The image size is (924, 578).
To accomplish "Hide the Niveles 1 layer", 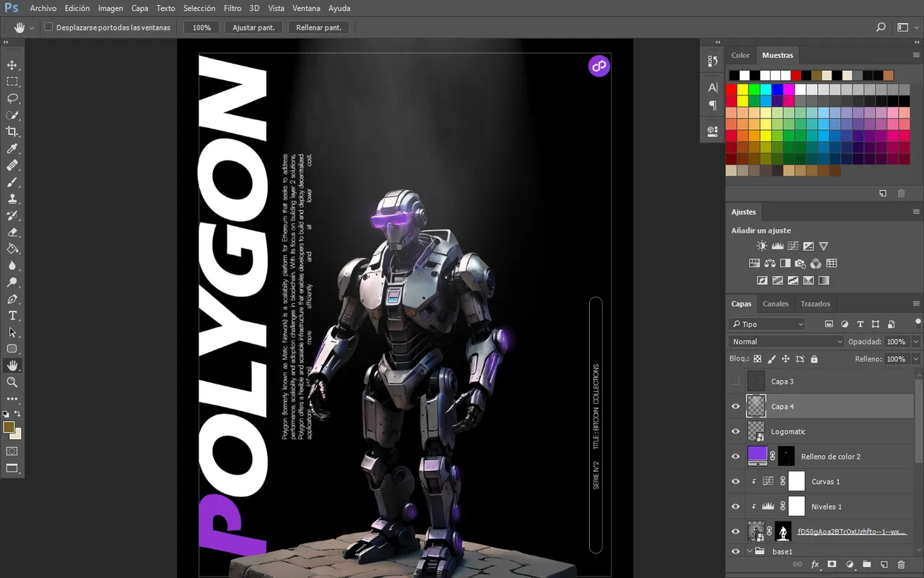I will 736,506.
